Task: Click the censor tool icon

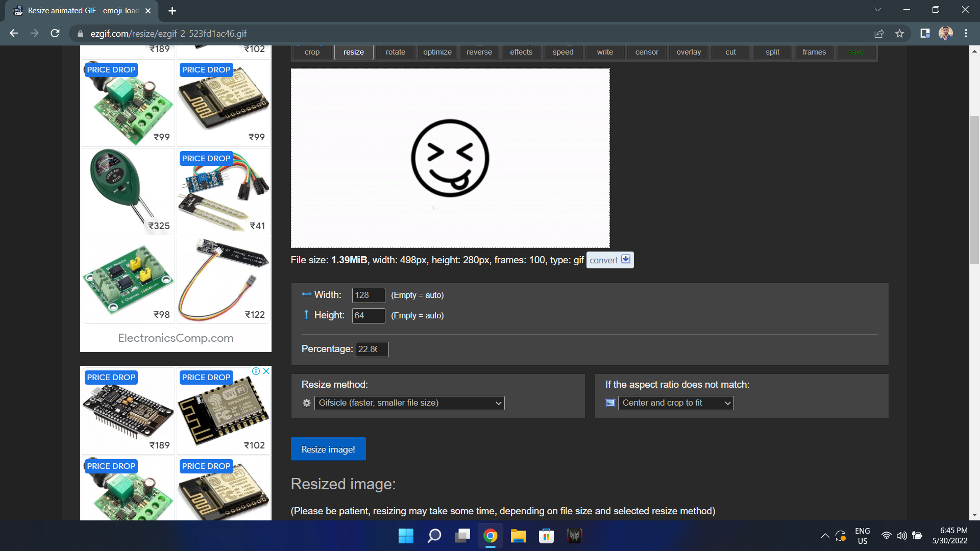Action: (x=645, y=52)
